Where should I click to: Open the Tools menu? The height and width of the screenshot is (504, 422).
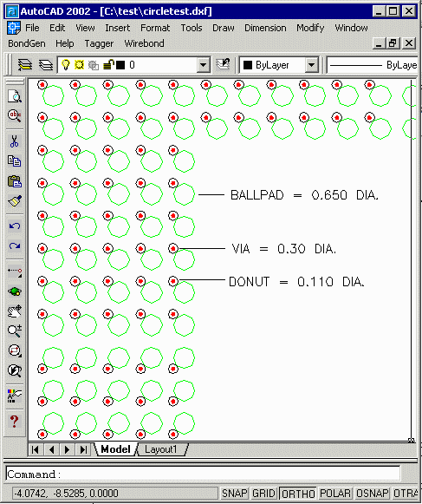[192, 28]
